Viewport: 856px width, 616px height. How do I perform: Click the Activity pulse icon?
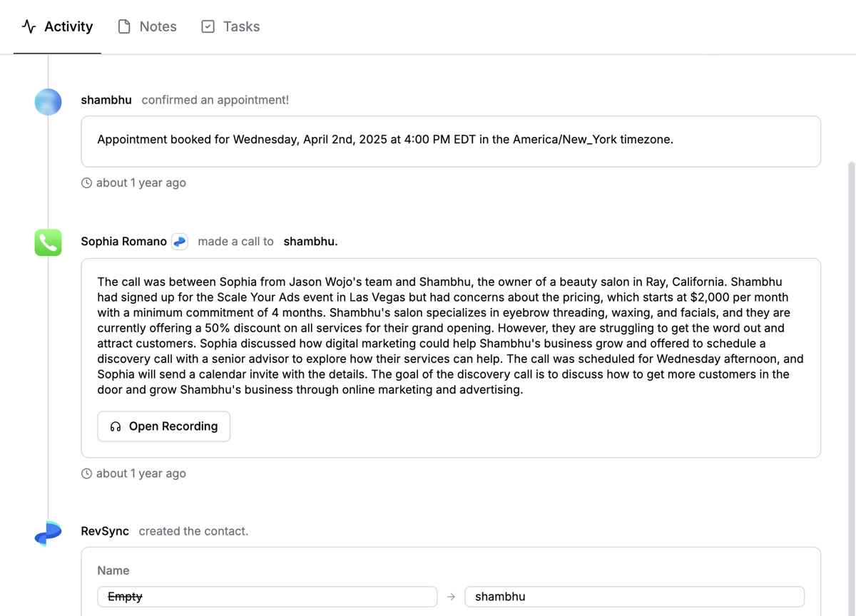click(x=29, y=27)
